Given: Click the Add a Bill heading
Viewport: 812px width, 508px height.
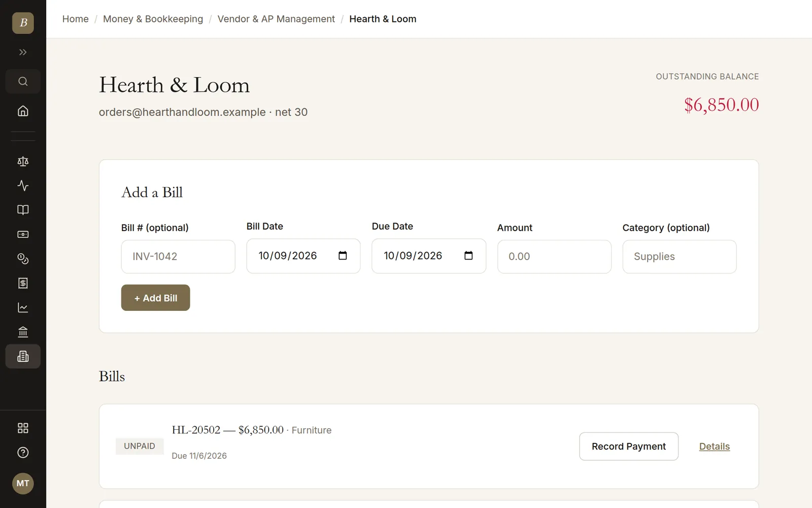Looking at the screenshot, I should [152, 192].
